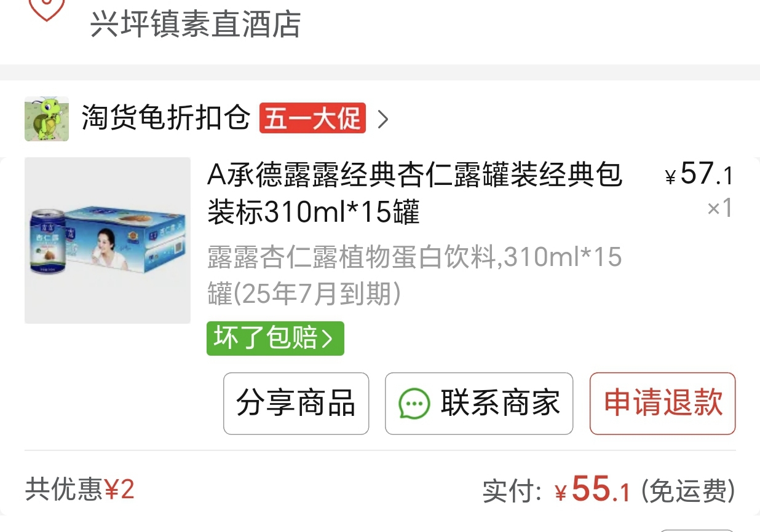The height and width of the screenshot is (532, 760).
Task: Tap the (免运费) free shipping note
Action: 688,491
